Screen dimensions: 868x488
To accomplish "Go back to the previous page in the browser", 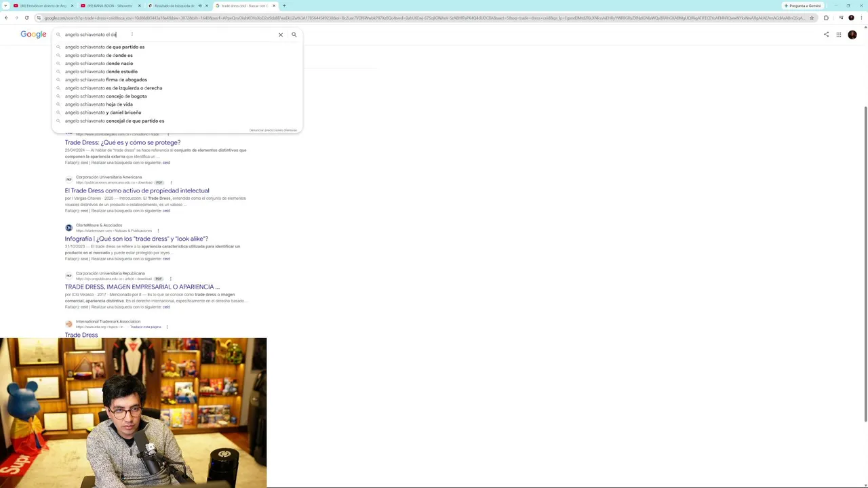I will (6, 18).
